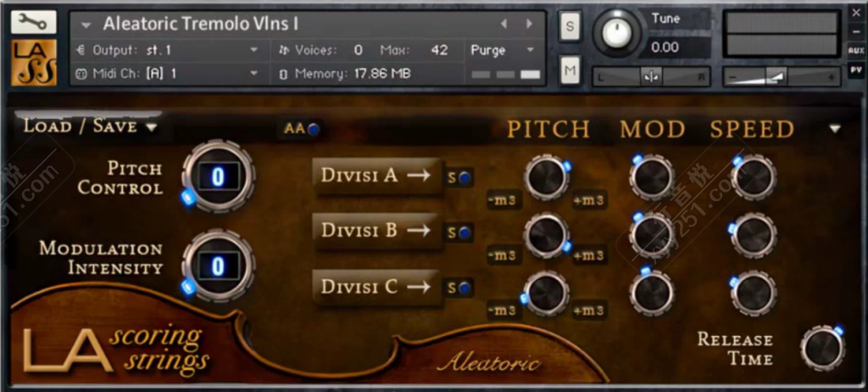
Task: Click the Modulation Intensity knob
Action: pos(218,266)
